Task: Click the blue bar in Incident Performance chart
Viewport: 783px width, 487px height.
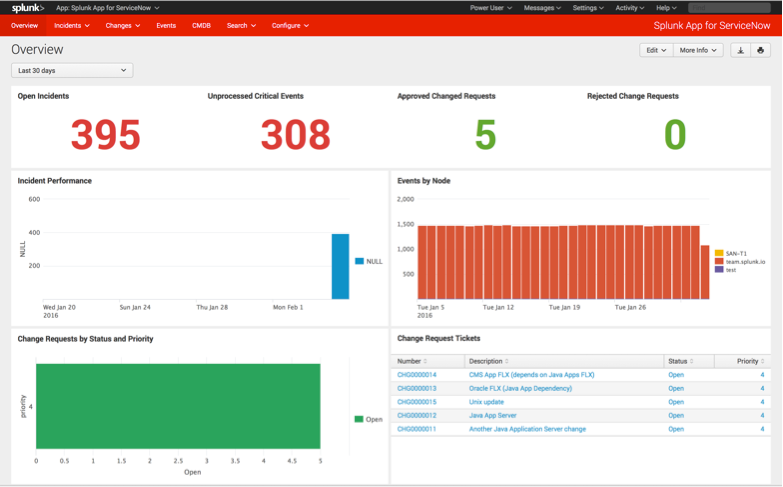Action: click(340, 266)
